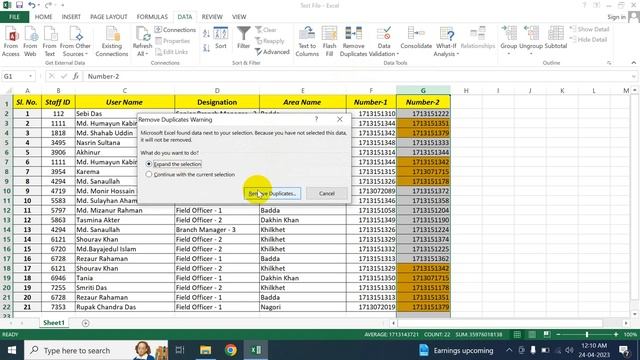Click the Advanced filter icon
The width and height of the screenshot is (640, 360).
tap(272, 52)
